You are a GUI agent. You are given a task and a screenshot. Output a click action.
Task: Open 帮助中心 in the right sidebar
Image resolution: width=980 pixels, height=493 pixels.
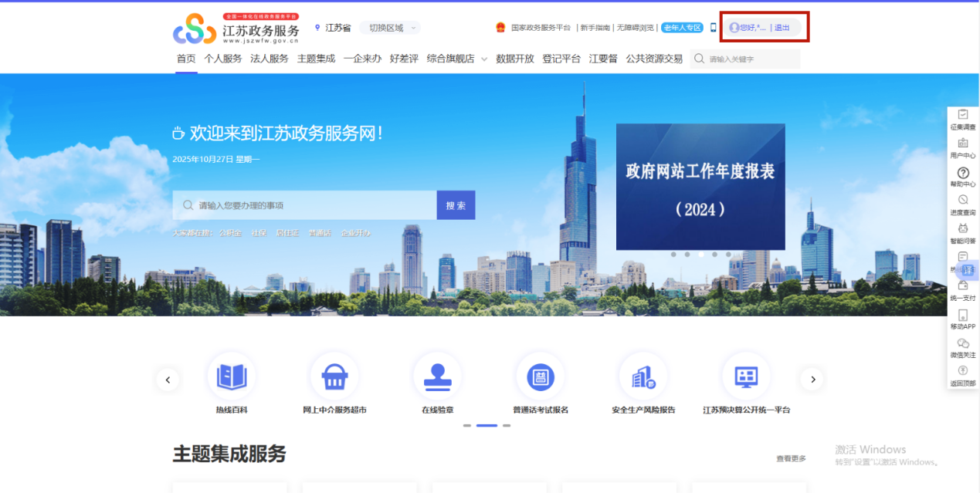tap(963, 174)
